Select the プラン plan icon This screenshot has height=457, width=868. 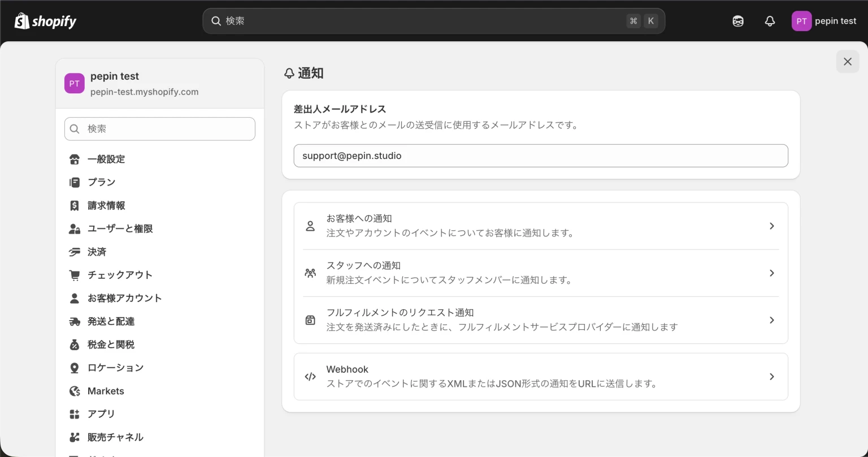[x=75, y=182]
